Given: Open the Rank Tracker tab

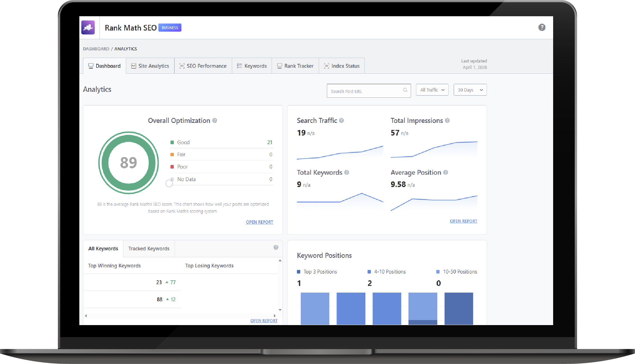Looking at the screenshot, I should point(295,66).
